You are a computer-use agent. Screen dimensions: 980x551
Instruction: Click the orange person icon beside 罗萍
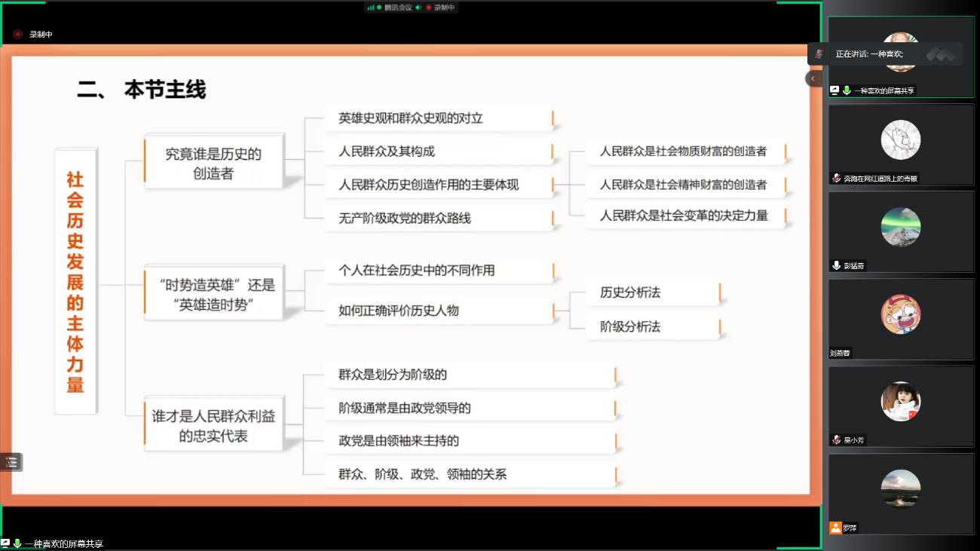(835, 528)
